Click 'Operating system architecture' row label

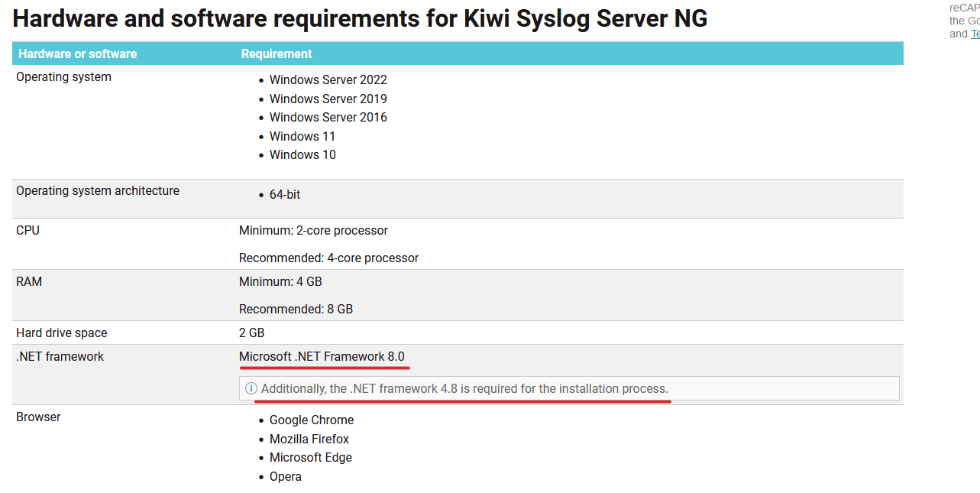[x=98, y=191]
